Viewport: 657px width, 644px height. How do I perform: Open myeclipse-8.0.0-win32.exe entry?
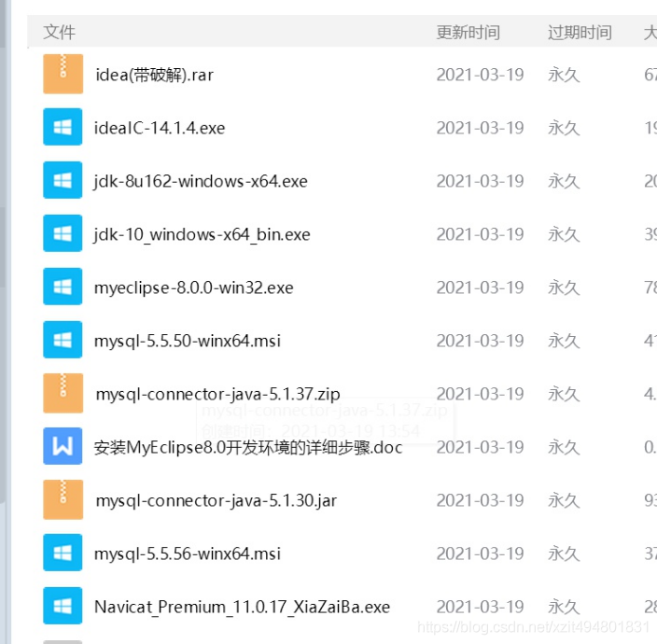[194, 288]
